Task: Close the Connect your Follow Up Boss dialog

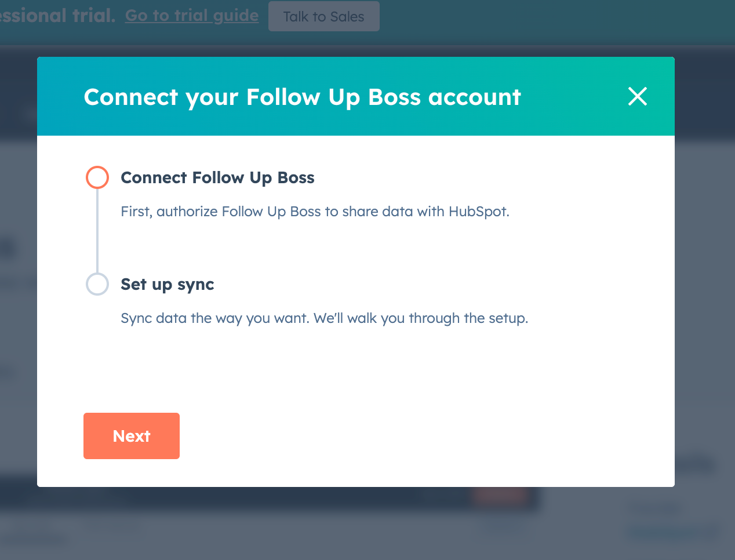Action: coord(638,96)
